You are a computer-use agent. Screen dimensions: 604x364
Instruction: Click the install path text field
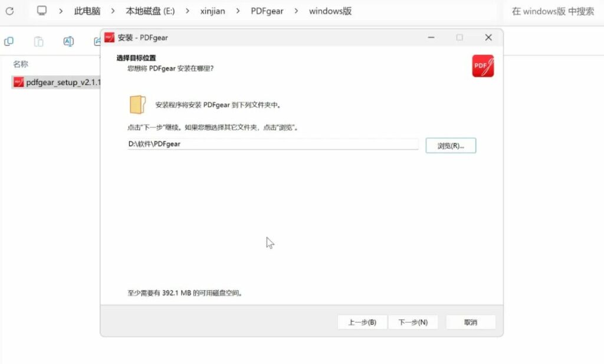(x=273, y=144)
